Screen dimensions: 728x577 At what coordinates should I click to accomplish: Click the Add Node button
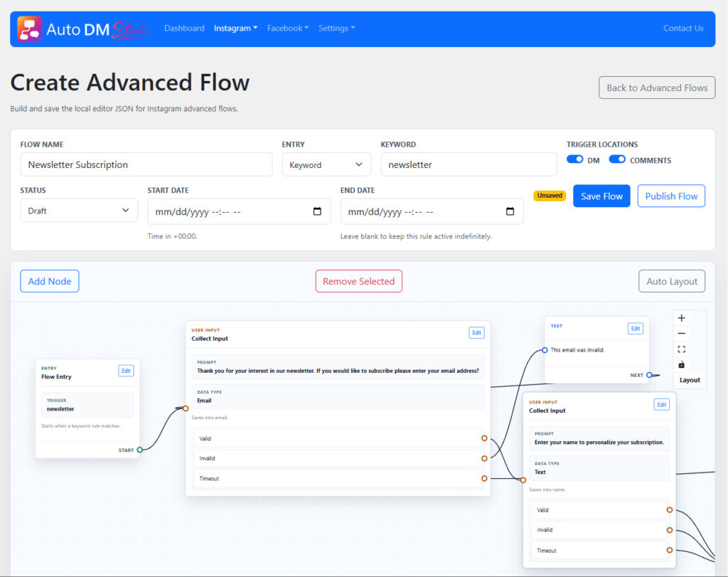(50, 281)
